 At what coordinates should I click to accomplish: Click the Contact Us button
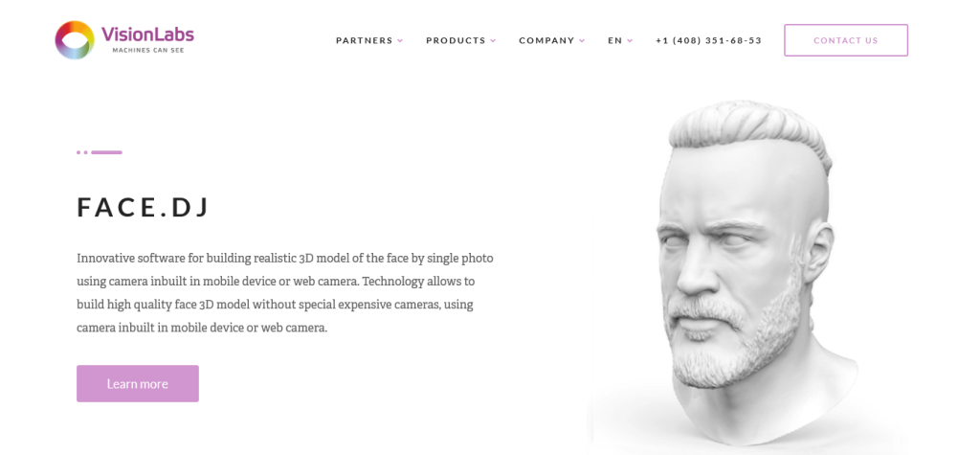[x=846, y=40]
